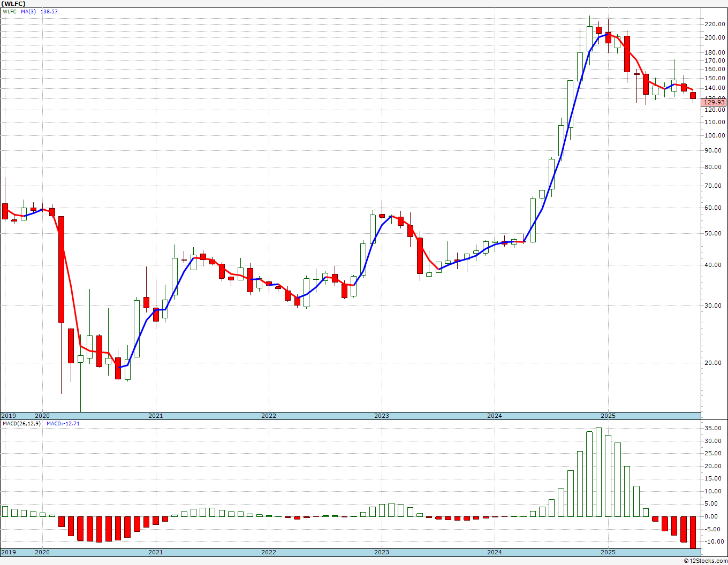Image resolution: width=728 pixels, height=565 pixels.
Task: Select 2023 on the price chart time axis
Action: click(x=381, y=416)
